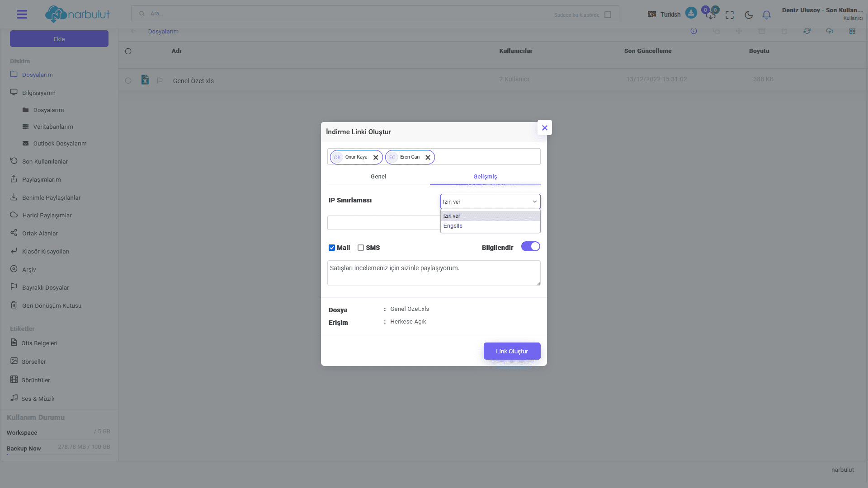Switch to the Genel tab

[378, 177]
